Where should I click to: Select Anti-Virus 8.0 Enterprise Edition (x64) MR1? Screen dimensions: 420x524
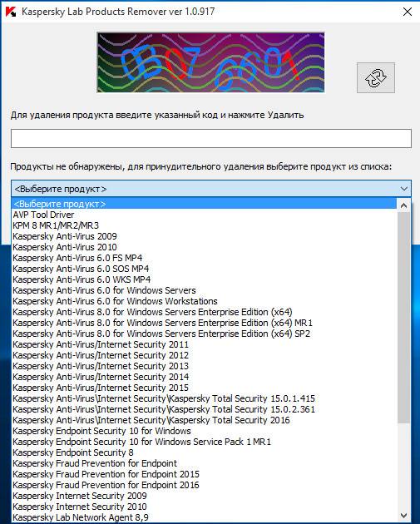(x=204, y=323)
